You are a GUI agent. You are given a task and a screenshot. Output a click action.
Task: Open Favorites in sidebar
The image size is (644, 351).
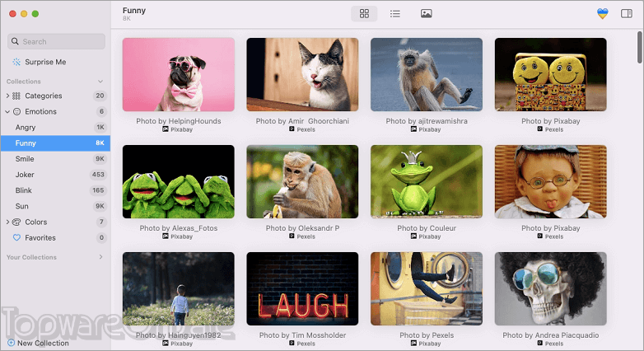[55, 237]
